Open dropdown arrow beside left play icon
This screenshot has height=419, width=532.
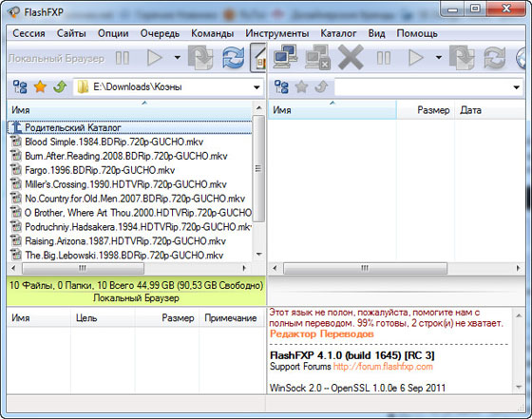[177, 58]
